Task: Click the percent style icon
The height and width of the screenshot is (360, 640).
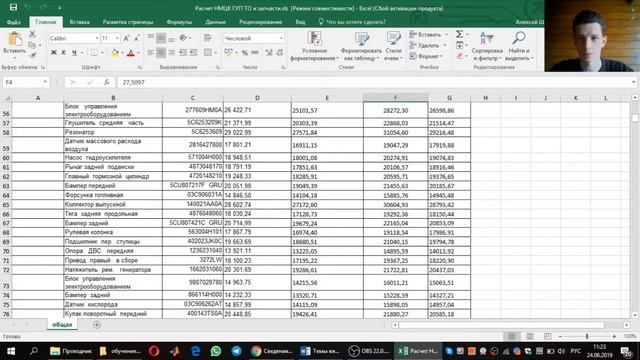Action: coord(244,53)
